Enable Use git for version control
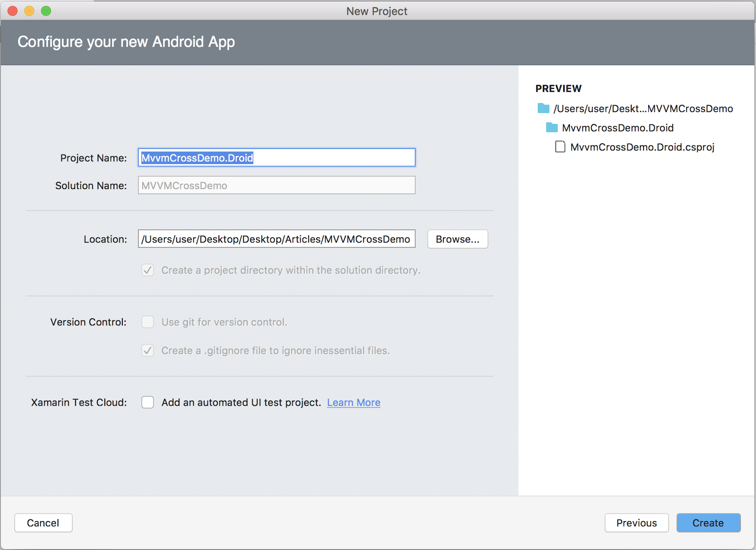756x550 pixels. pos(147,322)
